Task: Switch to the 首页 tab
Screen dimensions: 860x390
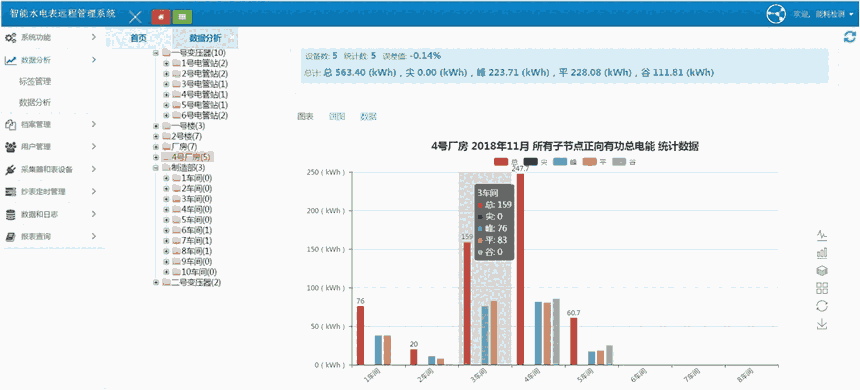Action: pyautogui.click(x=139, y=38)
